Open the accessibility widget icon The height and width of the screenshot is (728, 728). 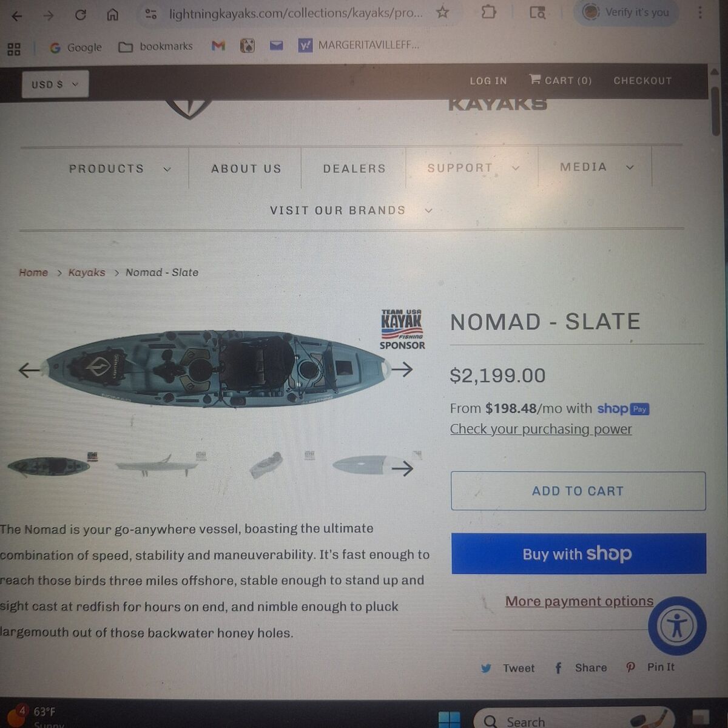pos(677,625)
